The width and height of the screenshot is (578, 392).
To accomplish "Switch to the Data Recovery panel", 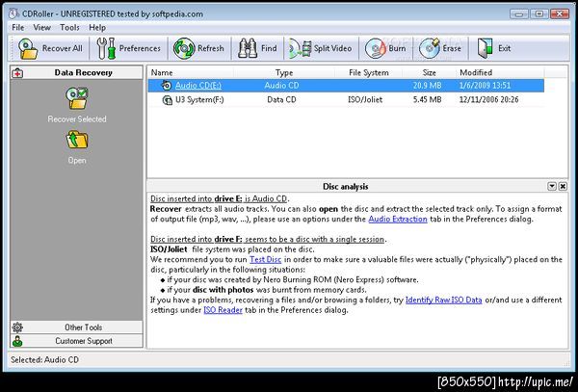I will click(77, 73).
